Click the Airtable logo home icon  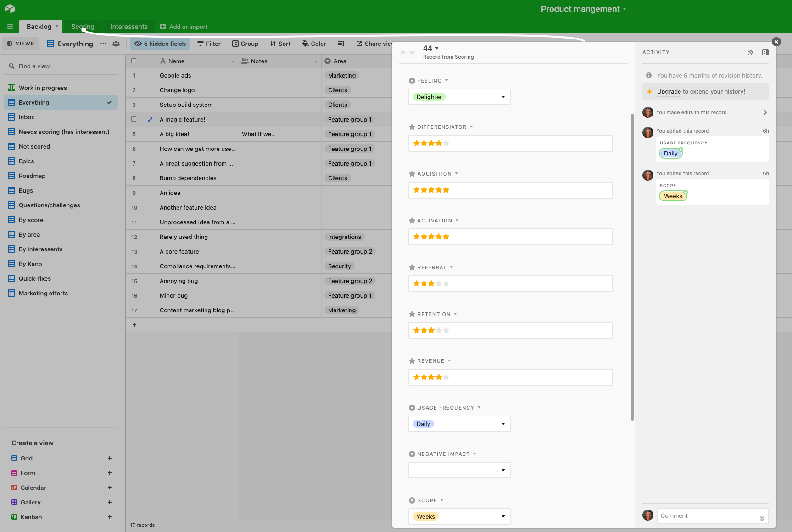click(10, 9)
